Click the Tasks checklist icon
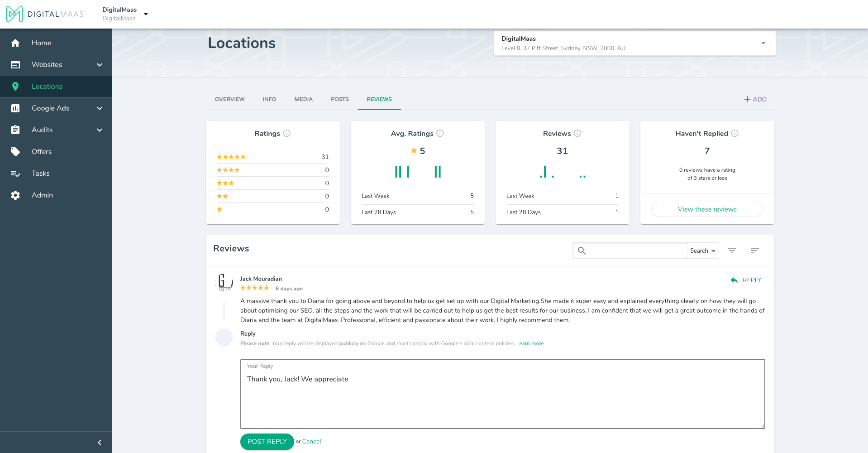 (x=15, y=173)
